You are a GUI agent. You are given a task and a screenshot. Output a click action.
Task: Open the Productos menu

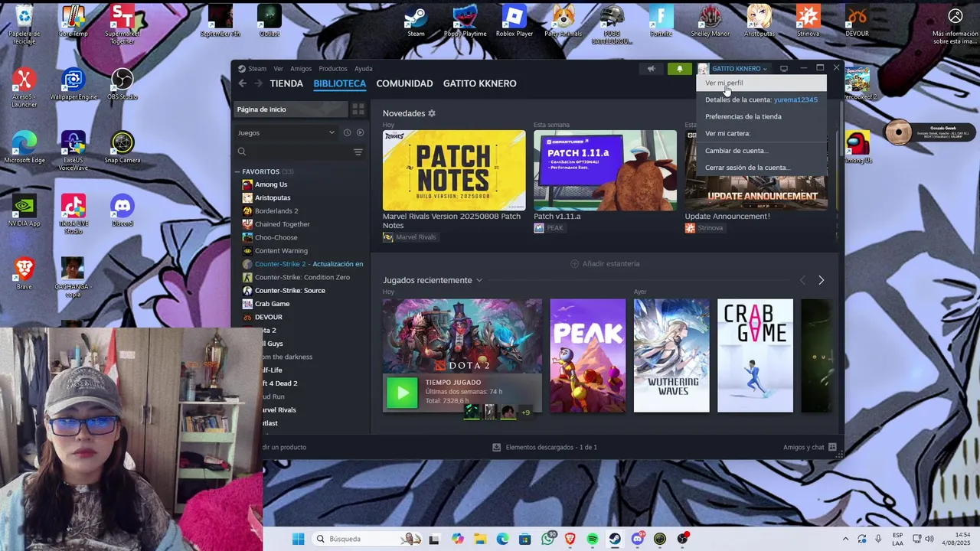[x=333, y=69]
